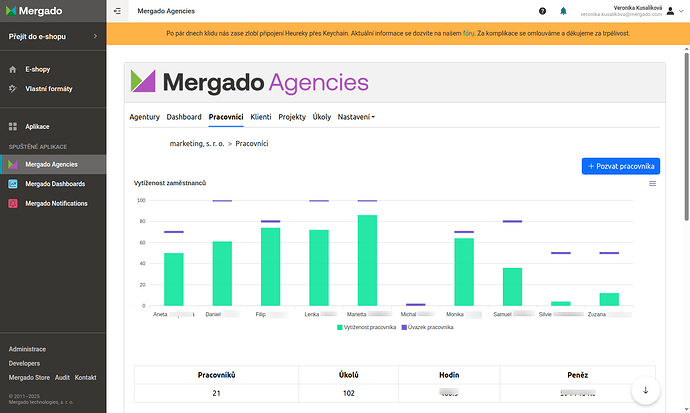Collapse the sidebar with the menu icon
Screen dimensions: 690x413
(x=118, y=11)
